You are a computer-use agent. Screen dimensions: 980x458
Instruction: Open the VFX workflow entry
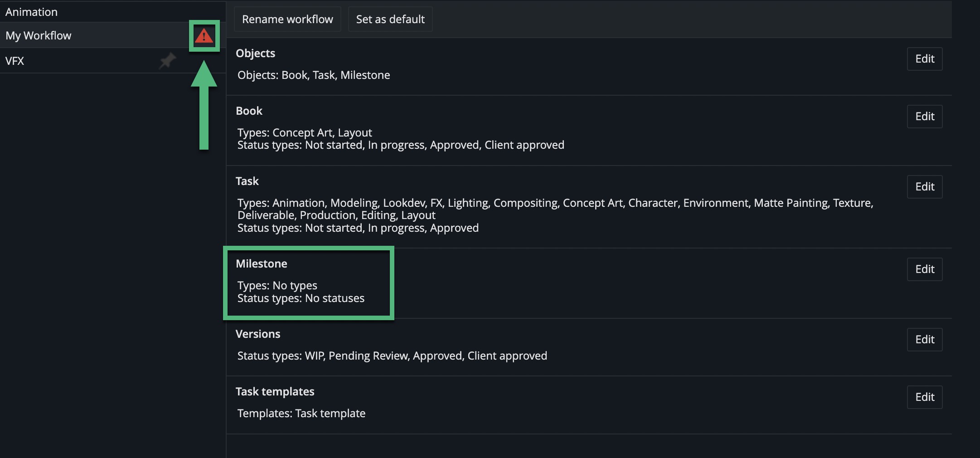click(15, 61)
